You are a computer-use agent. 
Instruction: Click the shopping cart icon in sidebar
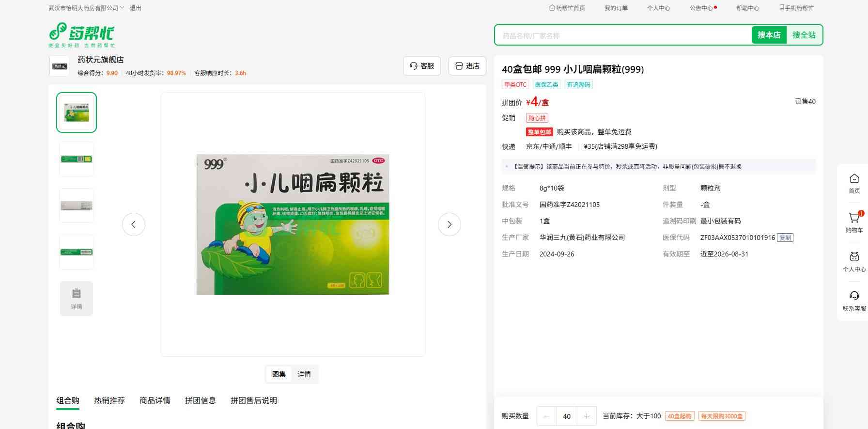[x=854, y=219]
